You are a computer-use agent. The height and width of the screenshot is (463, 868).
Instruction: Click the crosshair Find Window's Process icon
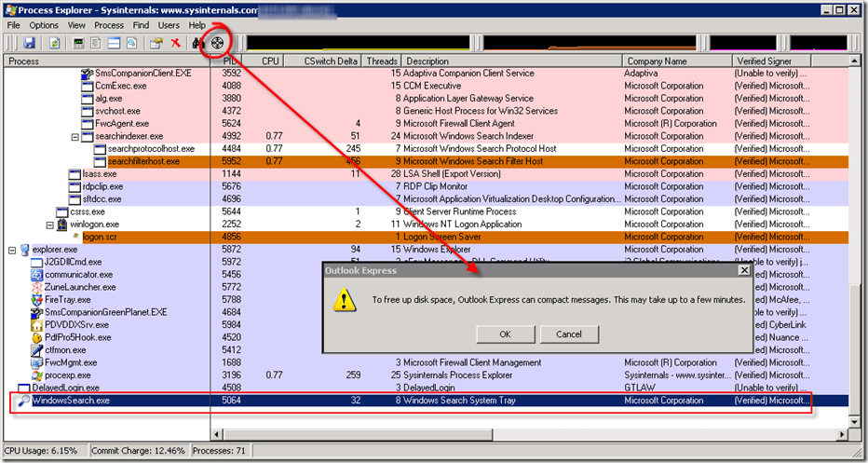(x=217, y=43)
